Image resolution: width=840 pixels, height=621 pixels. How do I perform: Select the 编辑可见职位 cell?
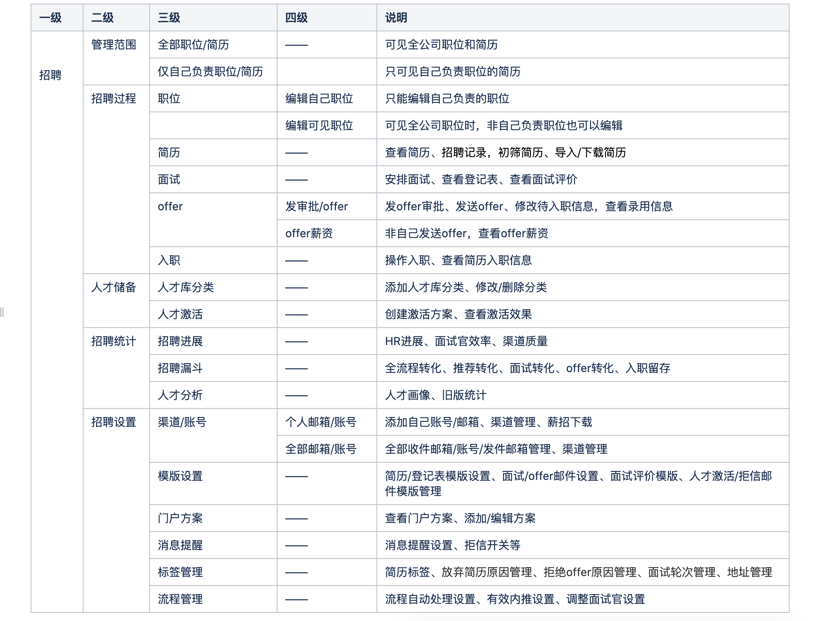click(327, 126)
